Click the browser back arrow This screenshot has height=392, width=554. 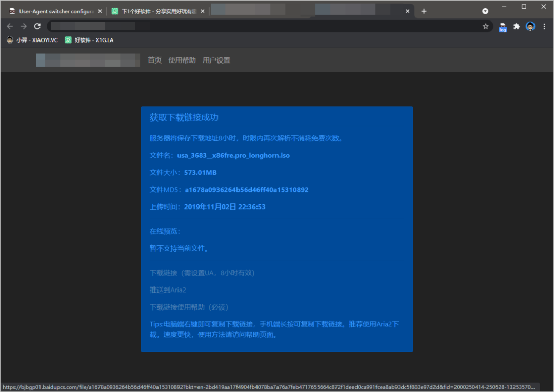pos(10,26)
